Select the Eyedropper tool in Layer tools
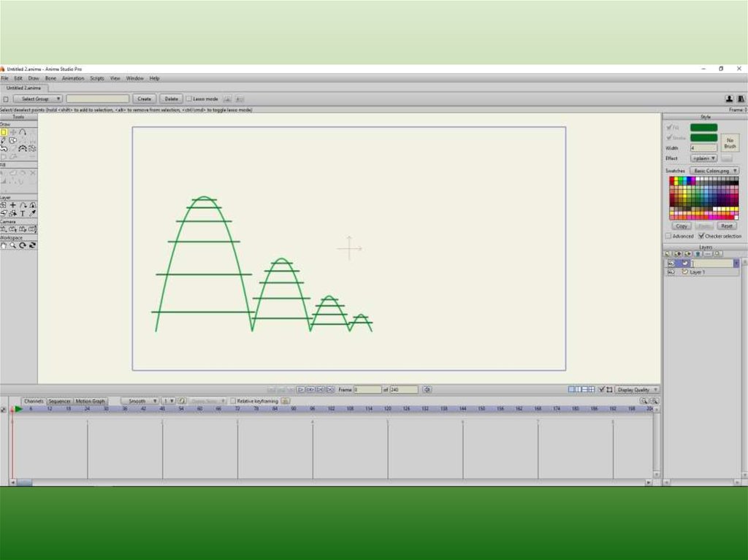The width and height of the screenshot is (748, 560). tap(32, 213)
